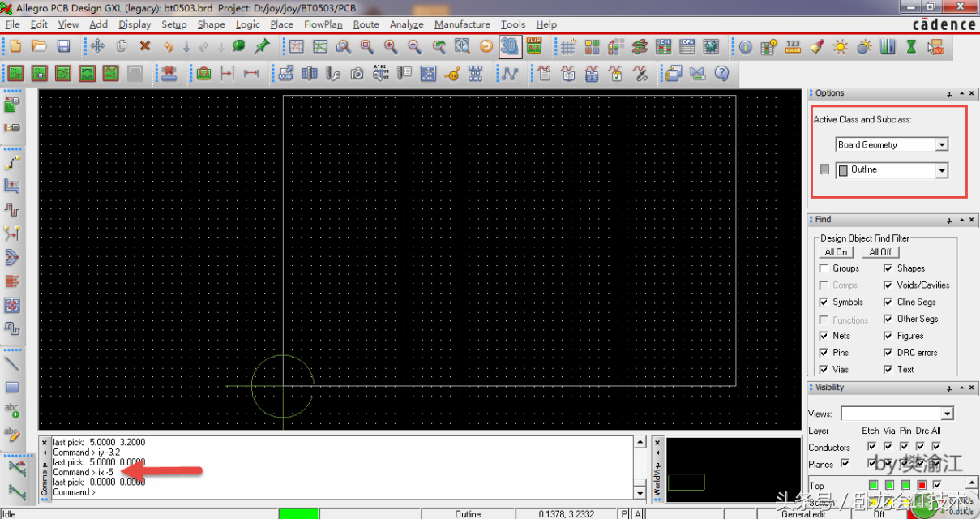Open the Outline subclass dropdown
980x519 pixels.
point(942,170)
